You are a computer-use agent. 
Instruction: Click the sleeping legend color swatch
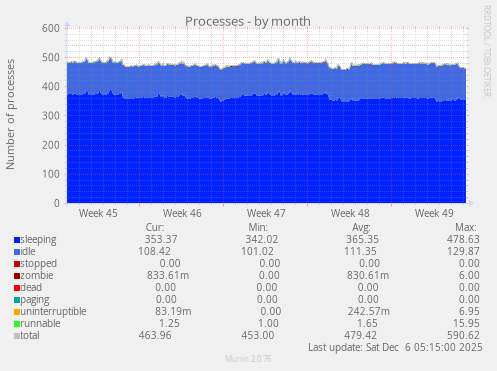click(x=17, y=240)
